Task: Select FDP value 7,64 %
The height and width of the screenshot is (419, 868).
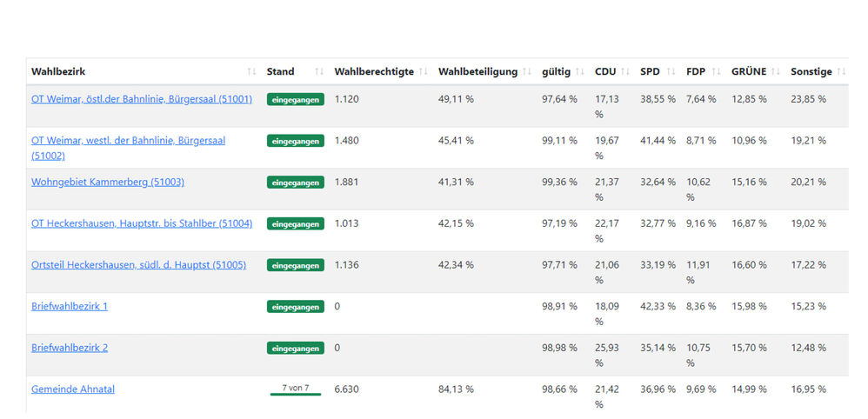Action: click(701, 99)
